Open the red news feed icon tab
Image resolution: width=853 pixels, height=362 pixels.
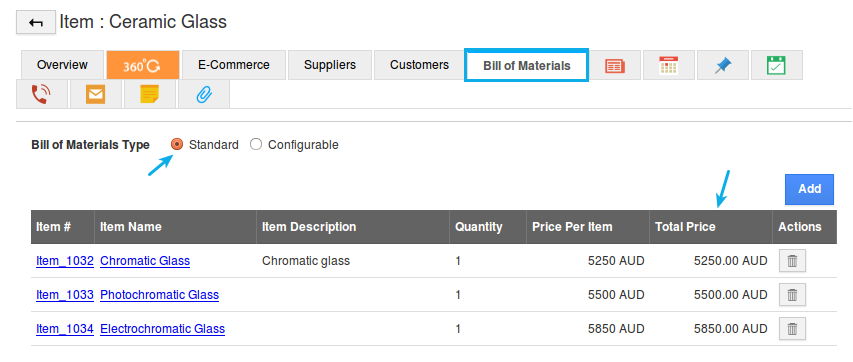(x=615, y=65)
